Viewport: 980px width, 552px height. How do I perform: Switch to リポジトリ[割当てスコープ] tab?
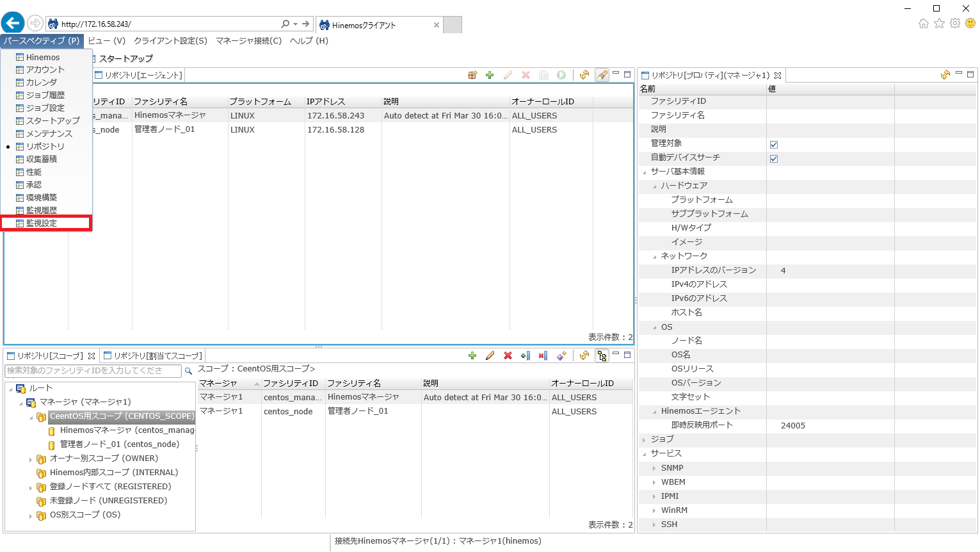pyautogui.click(x=153, y=355)
